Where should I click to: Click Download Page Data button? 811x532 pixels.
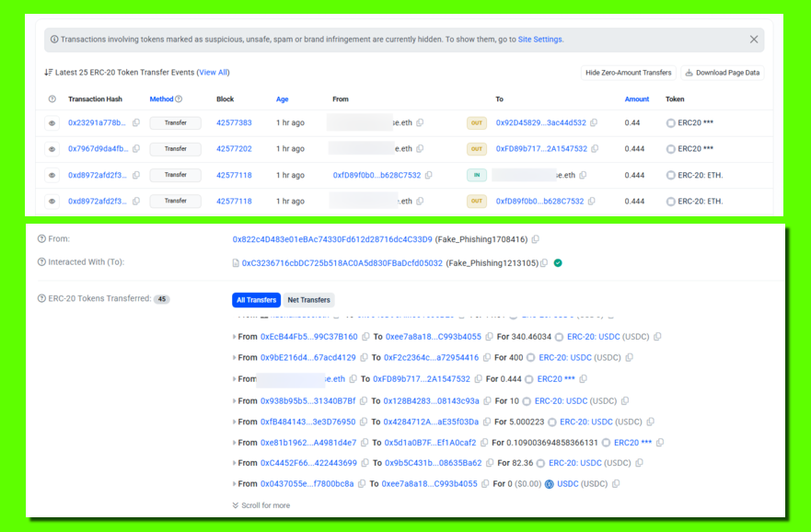pos(723,73)
